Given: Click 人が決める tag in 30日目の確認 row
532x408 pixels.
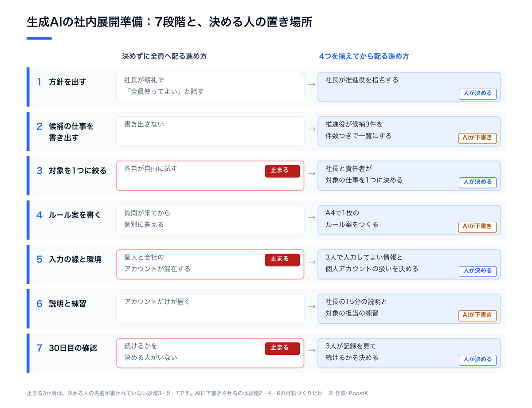Looking at the screenshot, I should [x=477, y=360].
